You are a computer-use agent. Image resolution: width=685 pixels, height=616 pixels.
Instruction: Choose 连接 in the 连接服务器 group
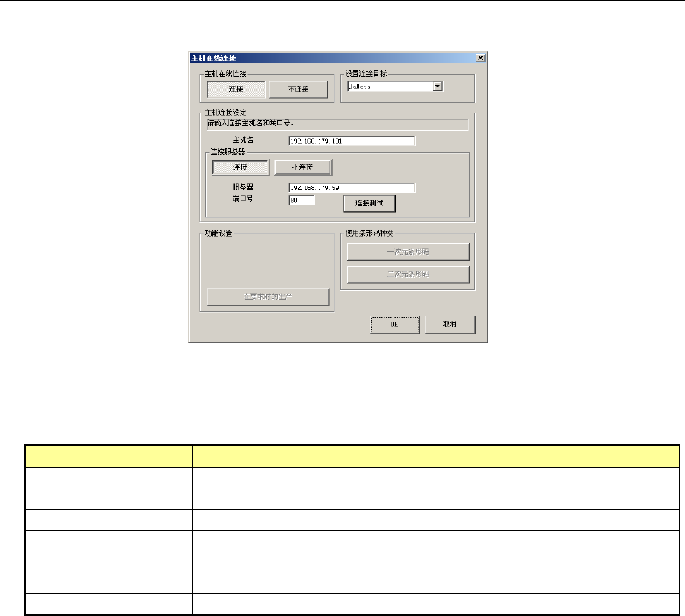tap(241, 167)
